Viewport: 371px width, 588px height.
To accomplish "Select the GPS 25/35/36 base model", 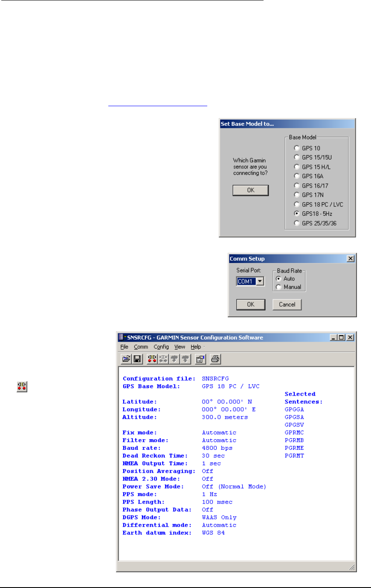I will (x=297, y=223).
